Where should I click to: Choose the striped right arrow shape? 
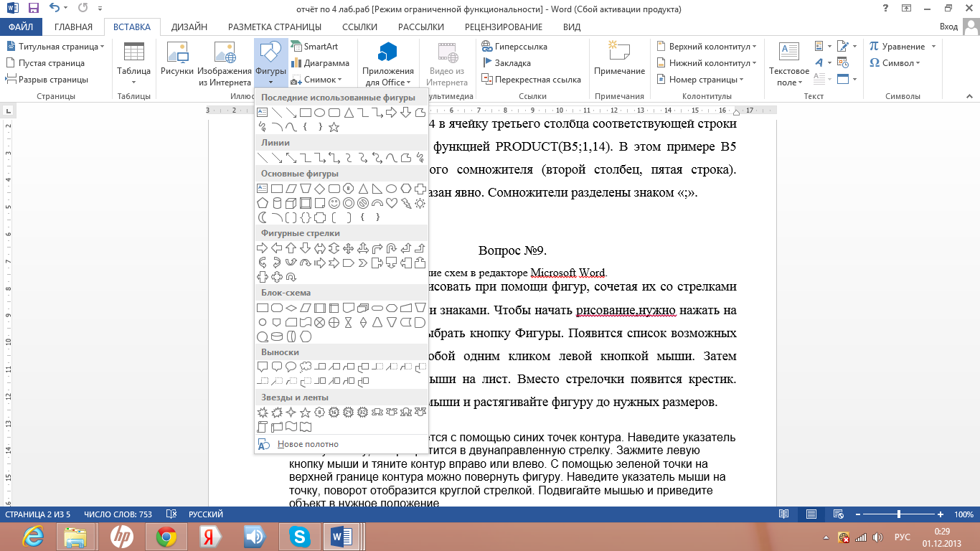(320, 263)
